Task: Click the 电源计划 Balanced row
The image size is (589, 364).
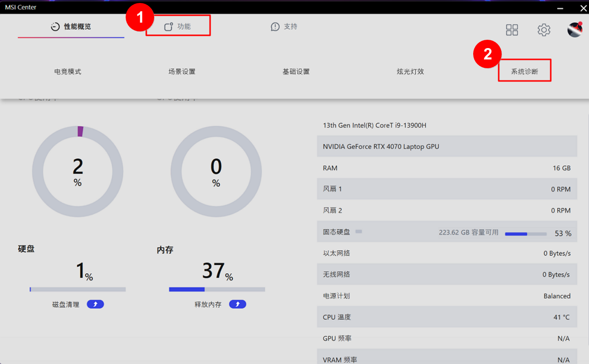Action: pyautogui.click(x=447, y=296)
